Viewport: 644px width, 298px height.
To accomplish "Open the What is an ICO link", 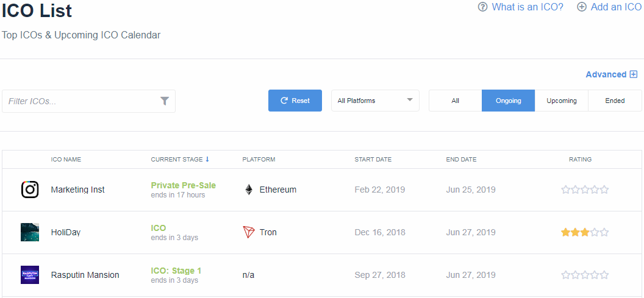I will (x=528, y=7).
